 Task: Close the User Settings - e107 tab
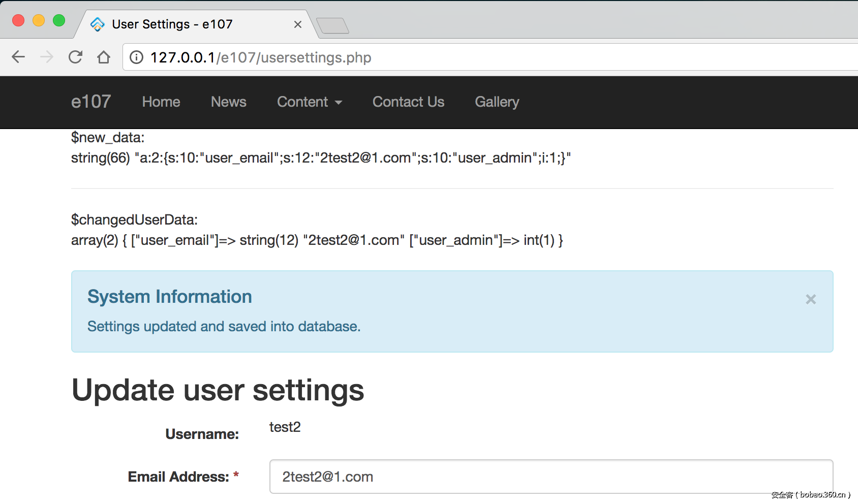tap(298, 24)
